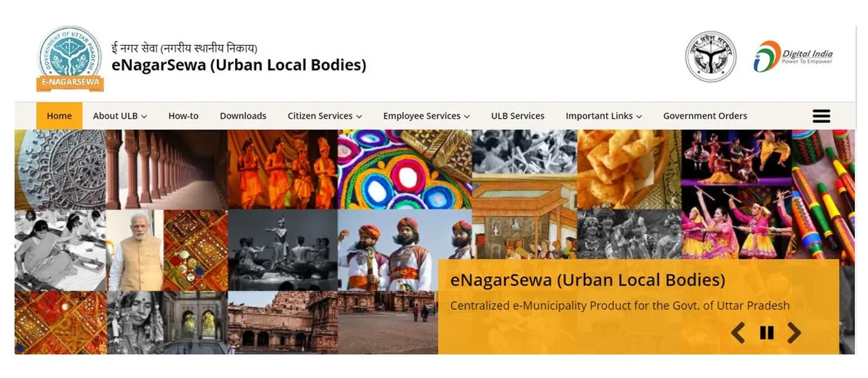Click the yellow eNagarSewa banner caption
Image resolution: width=868 pixels, height=378 pixels.
click(x=638, y=306)
